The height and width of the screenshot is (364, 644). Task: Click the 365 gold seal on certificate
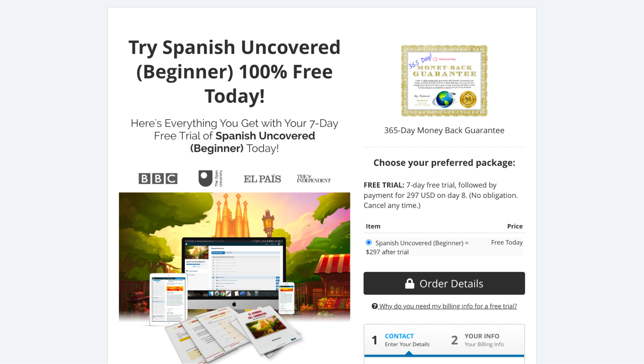click(x=468, y=99)
